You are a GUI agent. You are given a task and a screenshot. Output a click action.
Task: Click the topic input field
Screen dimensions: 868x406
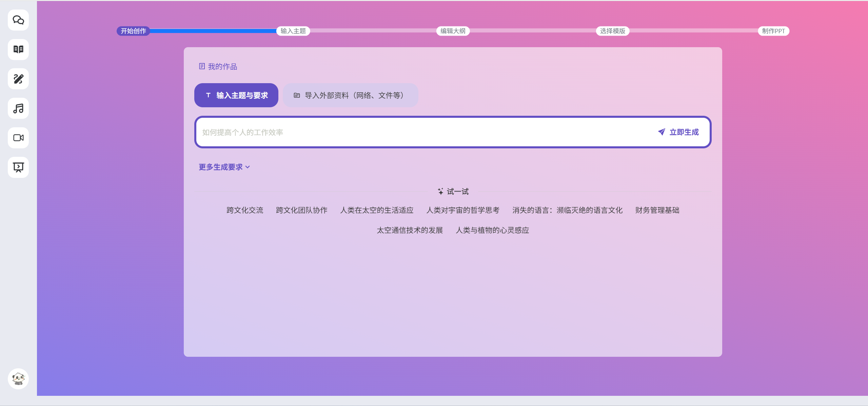point(424,132)
